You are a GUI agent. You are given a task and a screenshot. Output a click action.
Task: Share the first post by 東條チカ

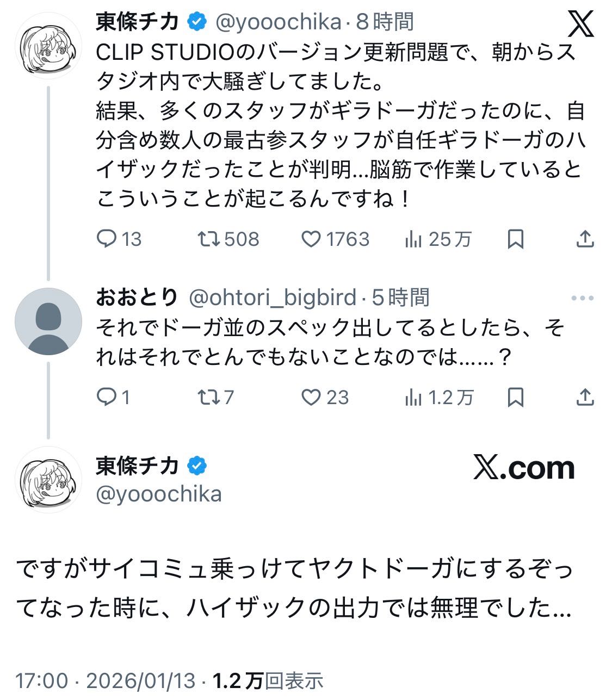(585, 239)
